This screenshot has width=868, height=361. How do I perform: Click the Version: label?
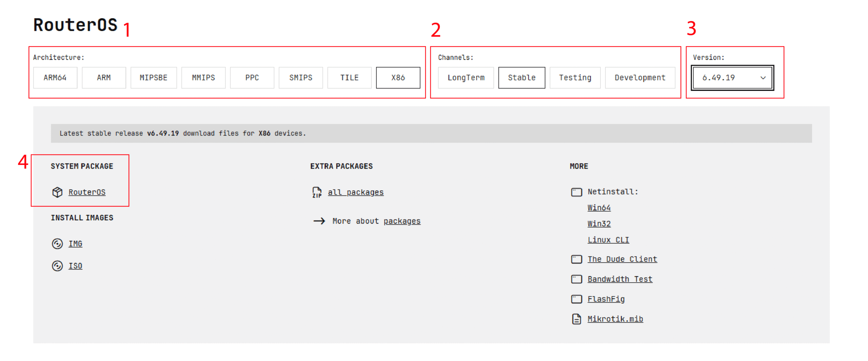pyautogui.click(x=708, y=57)
